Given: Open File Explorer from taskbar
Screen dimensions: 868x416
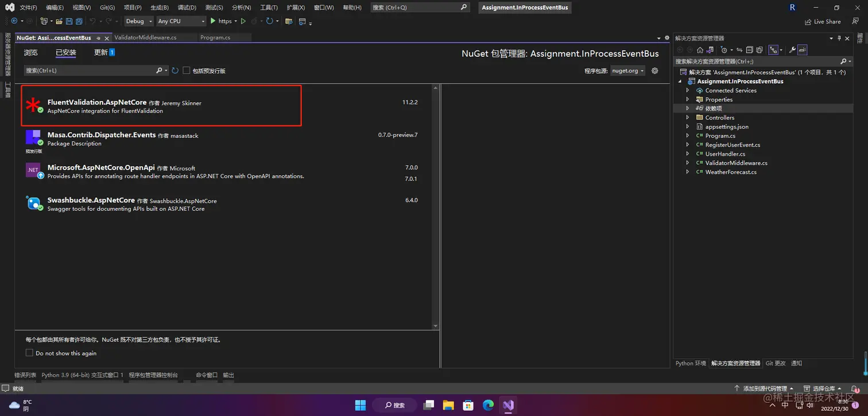Looking at the screenshot, I should tap(448, 405).
